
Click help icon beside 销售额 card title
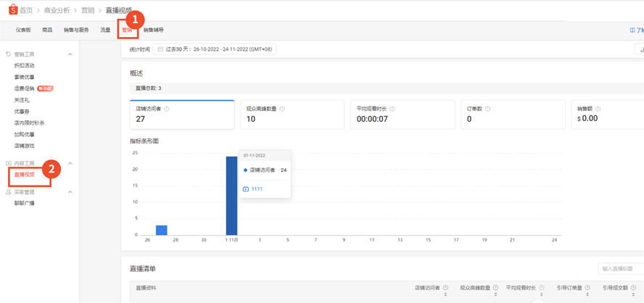(x=598, y=109)
